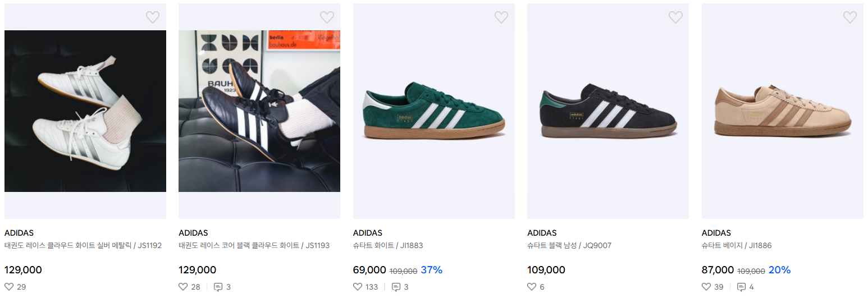The image size is (868, 307).
Task: Click like-count heart showing 6
Action: click(532, 287)
